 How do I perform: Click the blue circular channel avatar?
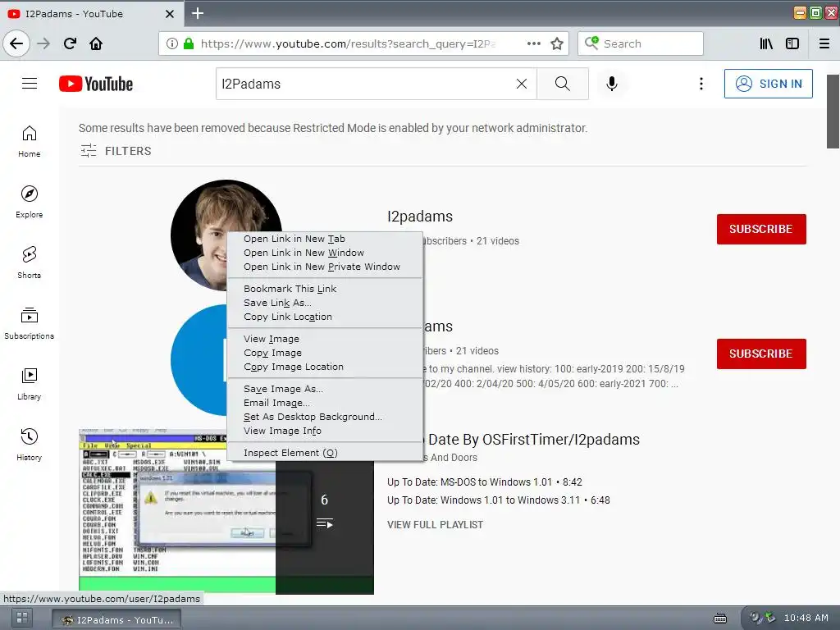click(199, 360)
